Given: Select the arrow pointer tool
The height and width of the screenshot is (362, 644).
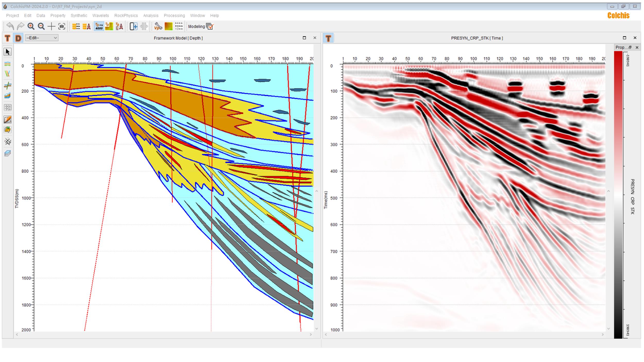Looking at the screenshot, I should pos(8,52).
